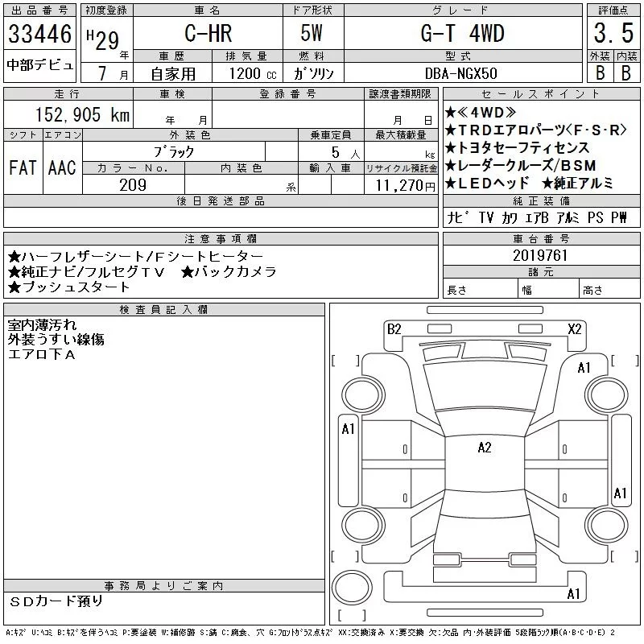Click the ★プッシュスタート note
Screen dimensions: 644x644
point(68,287)
